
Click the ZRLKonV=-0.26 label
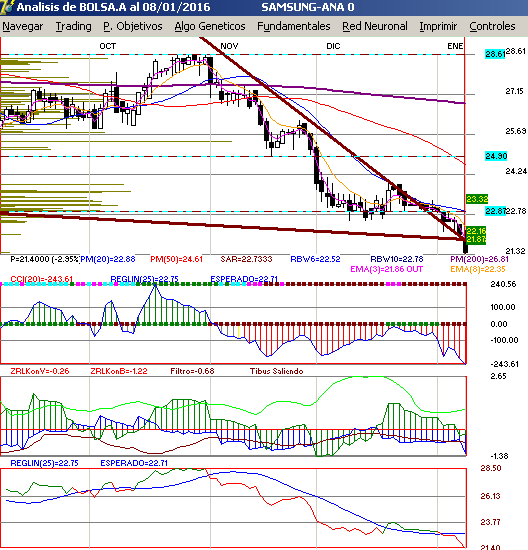pos(40,371)
